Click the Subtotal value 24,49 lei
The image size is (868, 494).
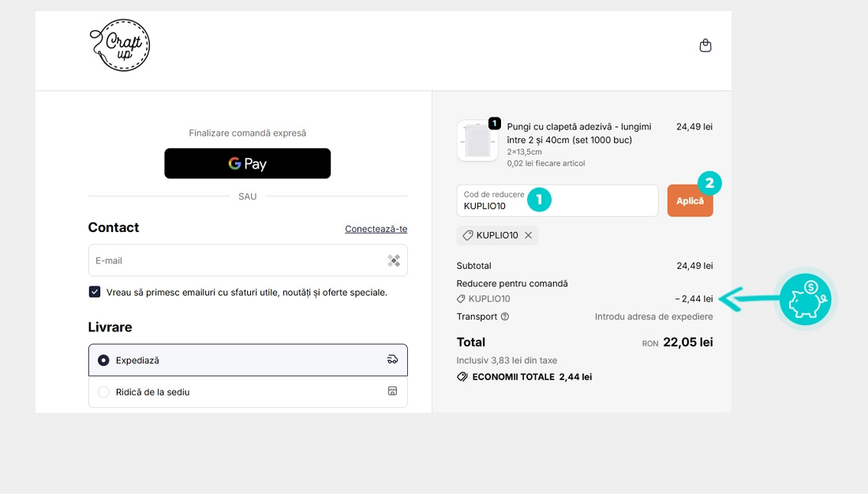pyautogui.click(x=694, y=266)
